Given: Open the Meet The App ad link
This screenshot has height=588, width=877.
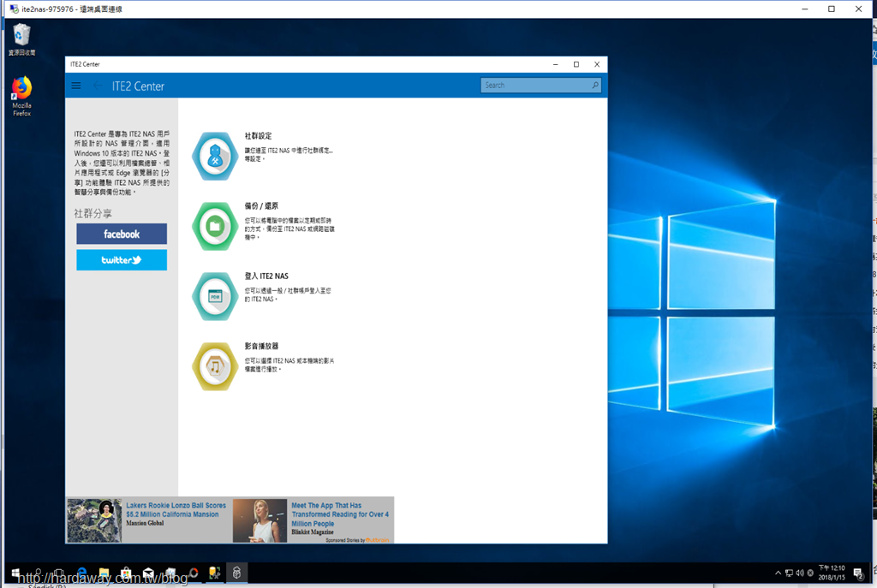Looking at the screenshot, I should tap(340, 514).
